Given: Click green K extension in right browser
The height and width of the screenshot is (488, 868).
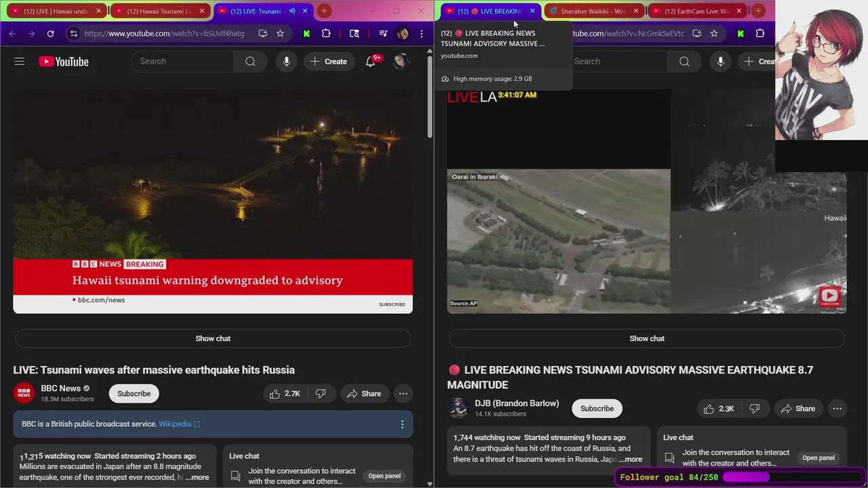Looking at the screenshot, I should click(741, 33).
